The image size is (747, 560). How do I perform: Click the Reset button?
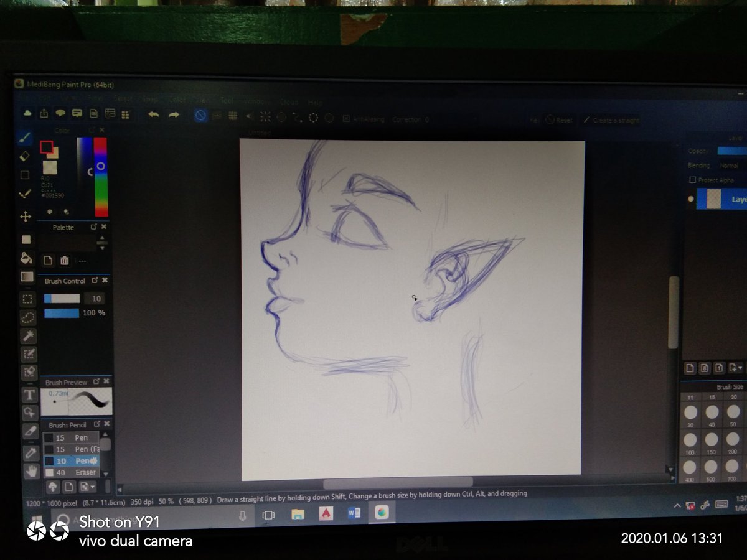[559, 120]
